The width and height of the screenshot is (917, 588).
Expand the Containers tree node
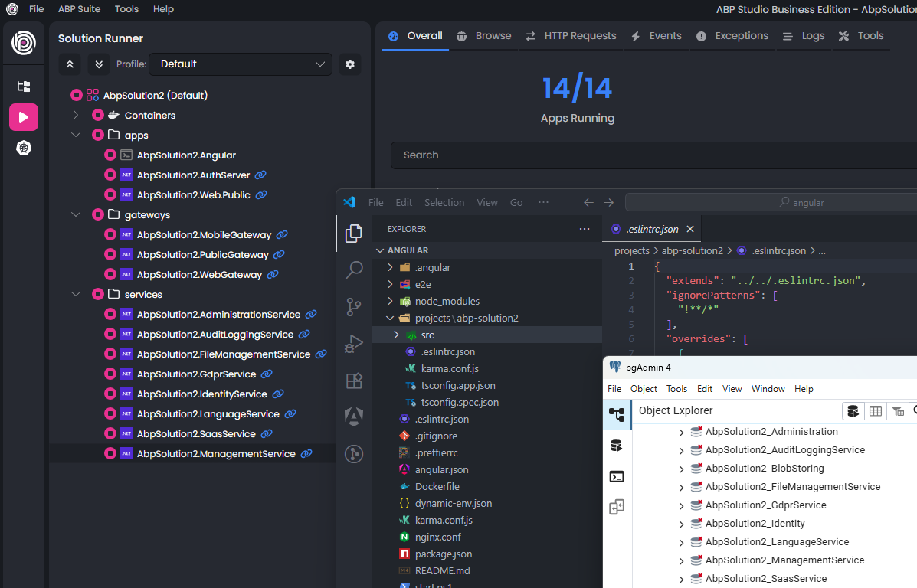(76, 116)
